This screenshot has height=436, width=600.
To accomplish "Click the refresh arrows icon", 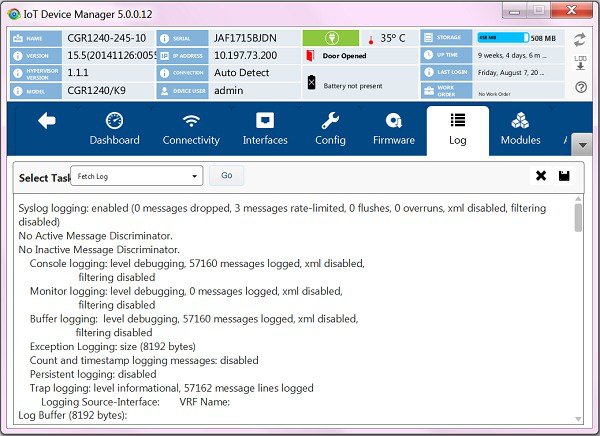I will tap(580, 39).
